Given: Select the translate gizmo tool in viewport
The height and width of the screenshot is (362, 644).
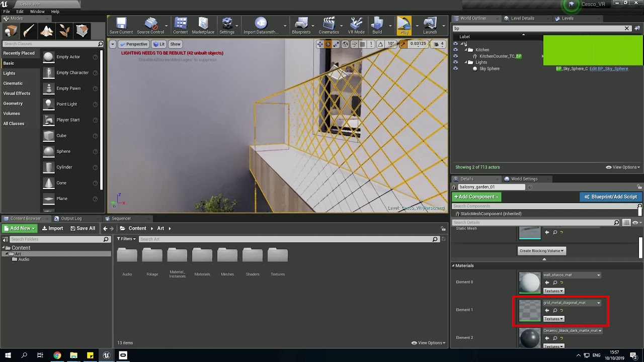Looking at the screenshot, I should (319, 44).
